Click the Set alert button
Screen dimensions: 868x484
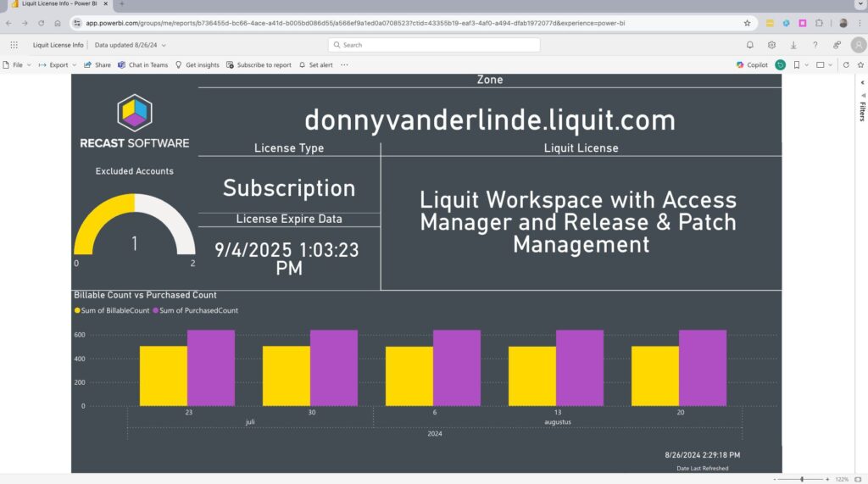click(315, 64)
